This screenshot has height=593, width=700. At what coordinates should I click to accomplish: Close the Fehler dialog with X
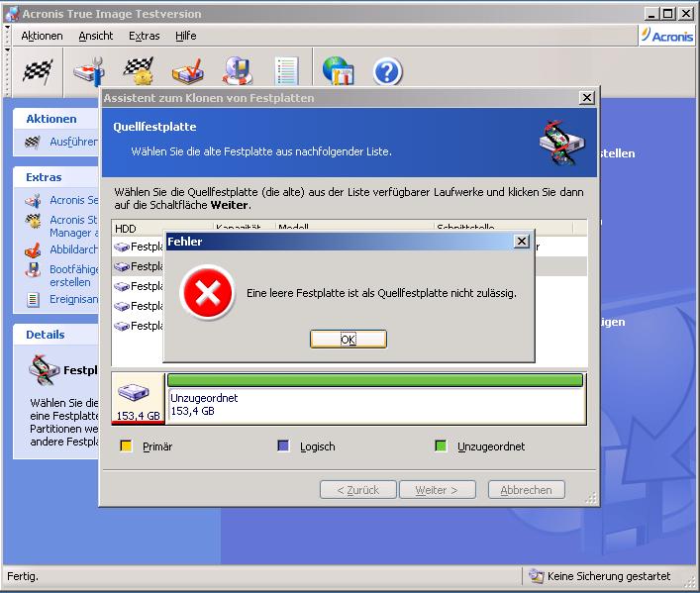coord(521,242)
